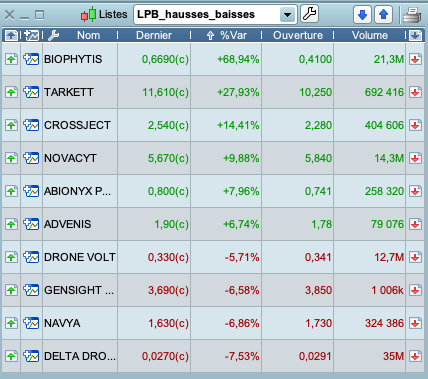This screenshot has width=428, height=379.
Task: Select the ABIONYX P... name cell
Action: click(x=80, y=191)
